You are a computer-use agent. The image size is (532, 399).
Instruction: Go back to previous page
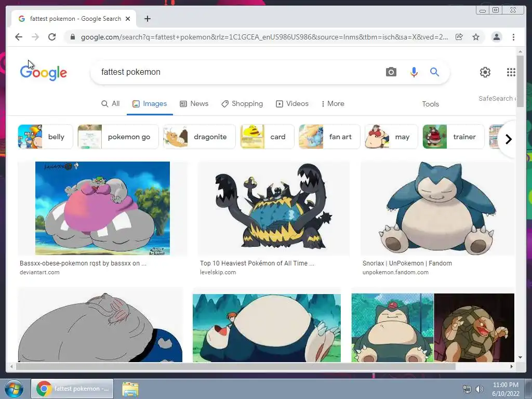click(x=19, y=37)
